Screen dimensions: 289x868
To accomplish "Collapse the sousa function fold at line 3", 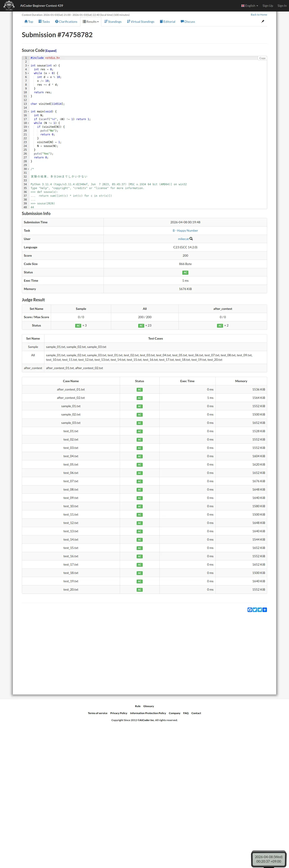I will pyautogui.click(x=28, y=66).
